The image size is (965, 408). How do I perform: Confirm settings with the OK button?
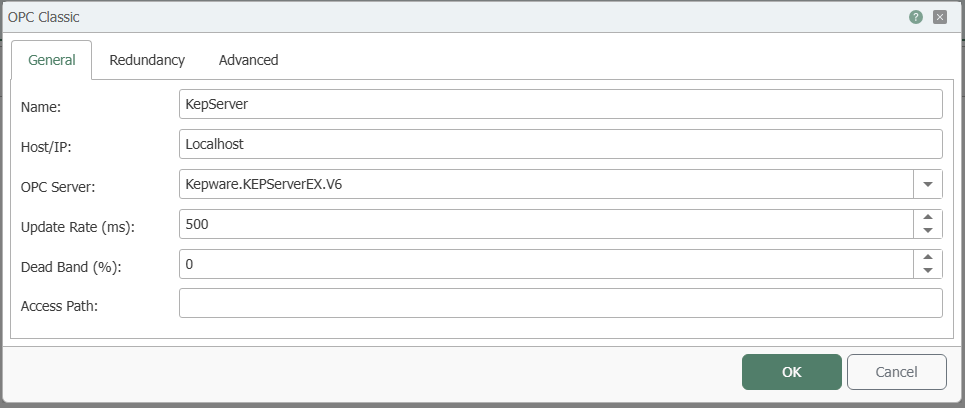click(791, 372)
